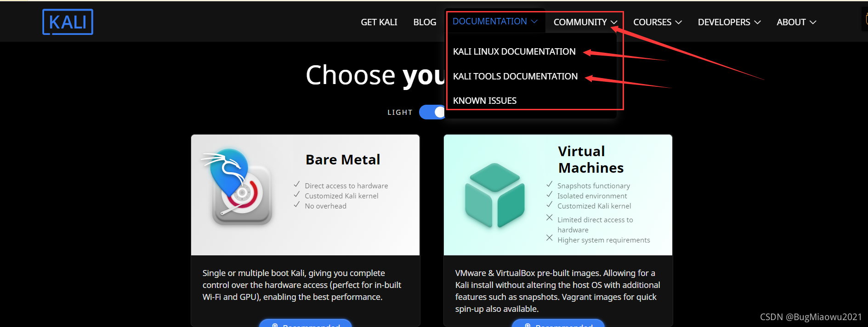Expand the COURSES menu
868x327 pixels.
[x=657, y=22]
